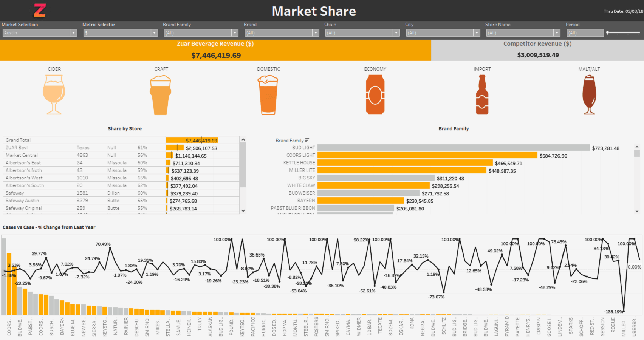
Task: Open the Brand Family filter dropdown
Action: [201, 33]
